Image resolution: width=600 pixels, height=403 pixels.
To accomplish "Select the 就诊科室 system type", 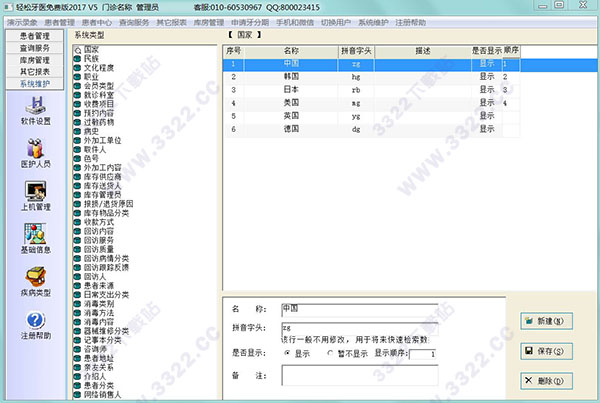I will (99, 95).
